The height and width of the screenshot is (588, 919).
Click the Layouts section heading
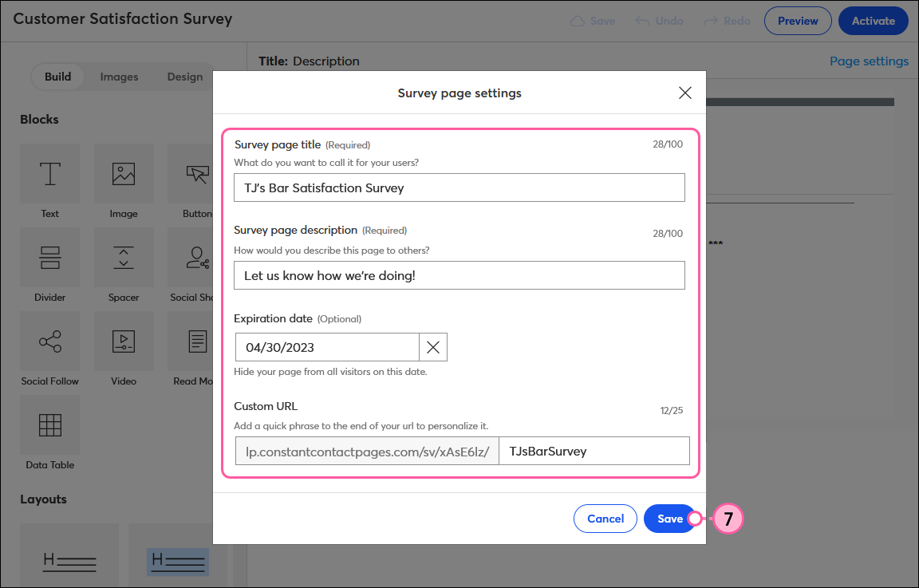[43, 499]
